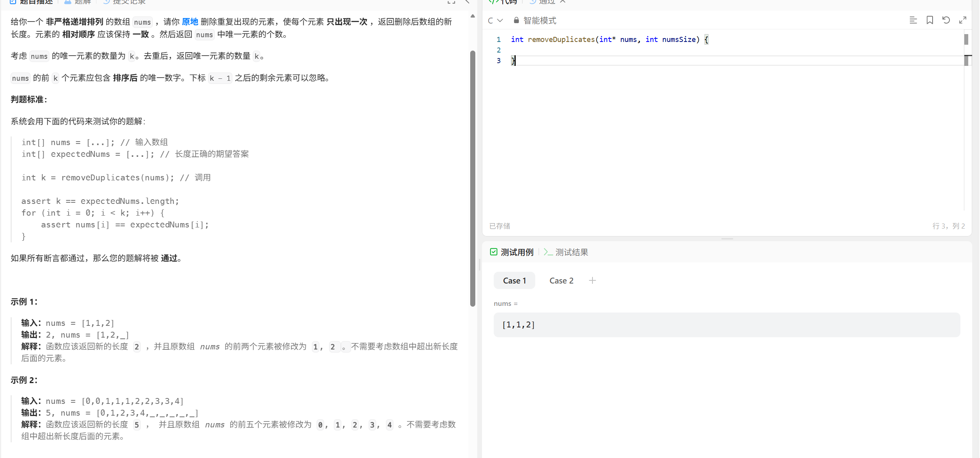Click the horizontal divider handle below editor

point(727,239)
